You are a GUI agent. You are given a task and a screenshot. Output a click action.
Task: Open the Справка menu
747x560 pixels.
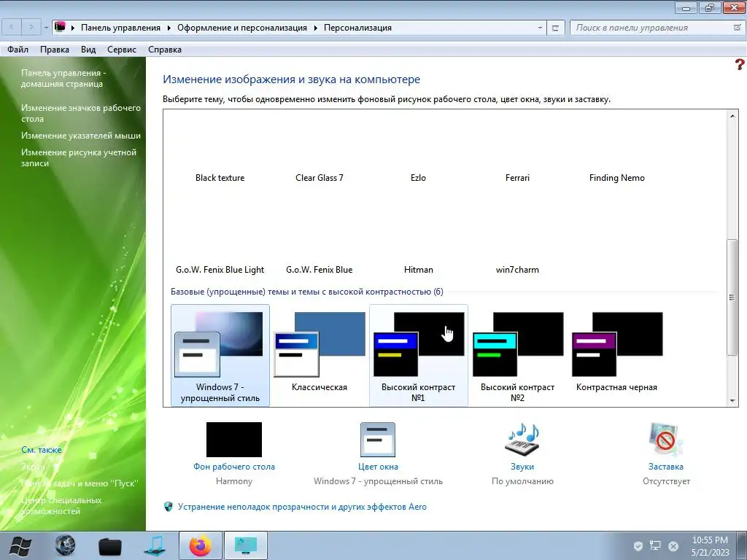coord(164,50)
